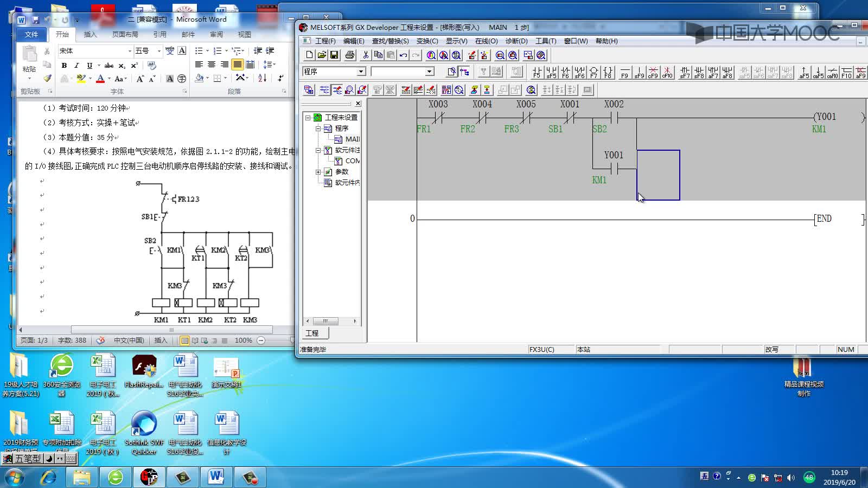The image size is (868, 488).
Task: Open the empty combo box next to 程序
Action: [429, 72]
